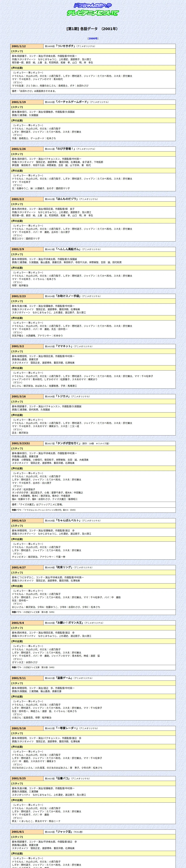Select the date 2001/3/16
186x868 pixels.
(x=19, y=397)
